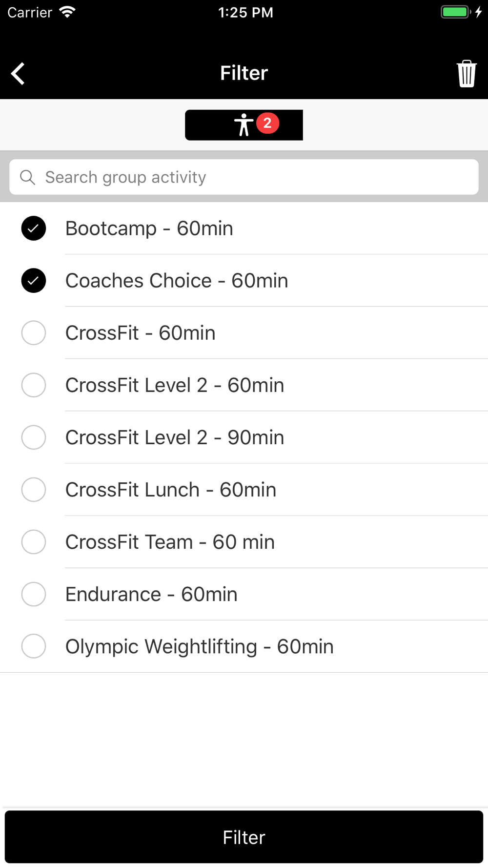
Task: Tap the Olympic Weightlifting - 60min label
Action: pos(199,646)
